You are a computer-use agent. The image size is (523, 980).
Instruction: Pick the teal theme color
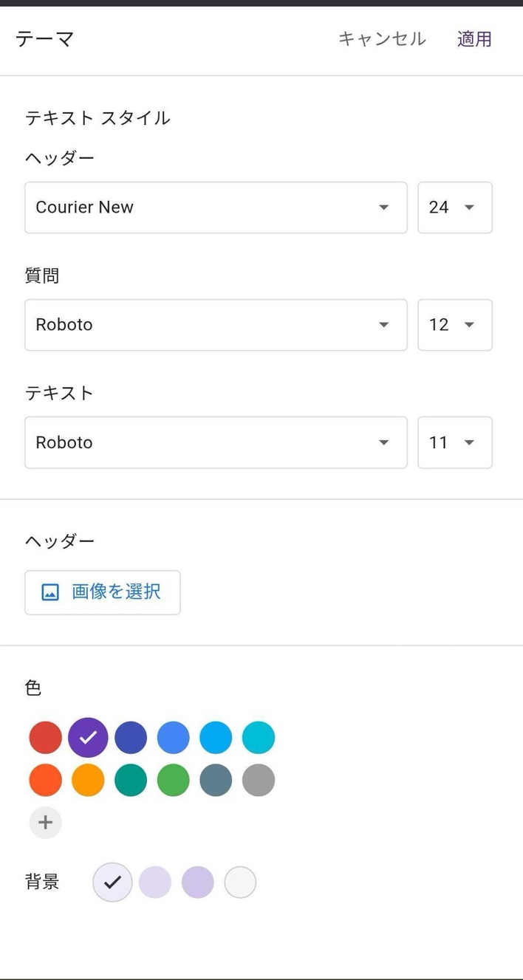[x=131, y=780]
